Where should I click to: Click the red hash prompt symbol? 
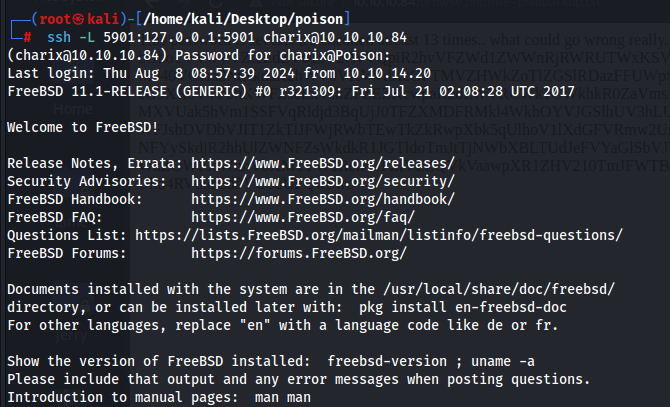pyautogui.click(x=27, y=38)
